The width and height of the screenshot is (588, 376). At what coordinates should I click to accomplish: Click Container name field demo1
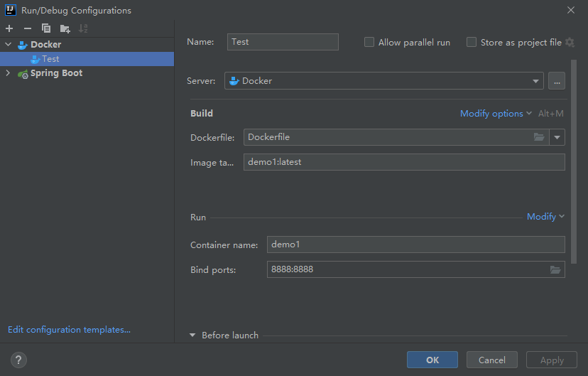(416, 245)
